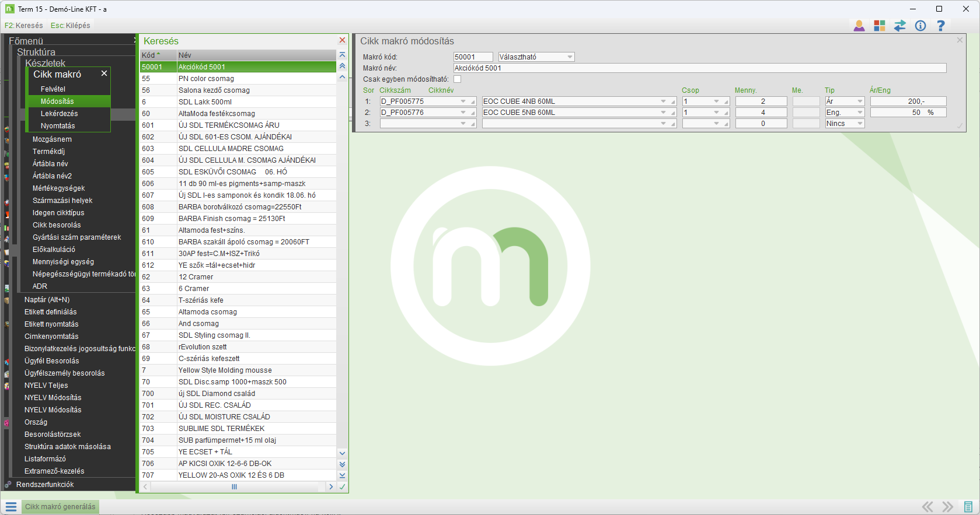Open 'Mozgásnem' in the Készletek menu
The height and width of the screenshot is (515, 980).
click(x=52, y=139)
